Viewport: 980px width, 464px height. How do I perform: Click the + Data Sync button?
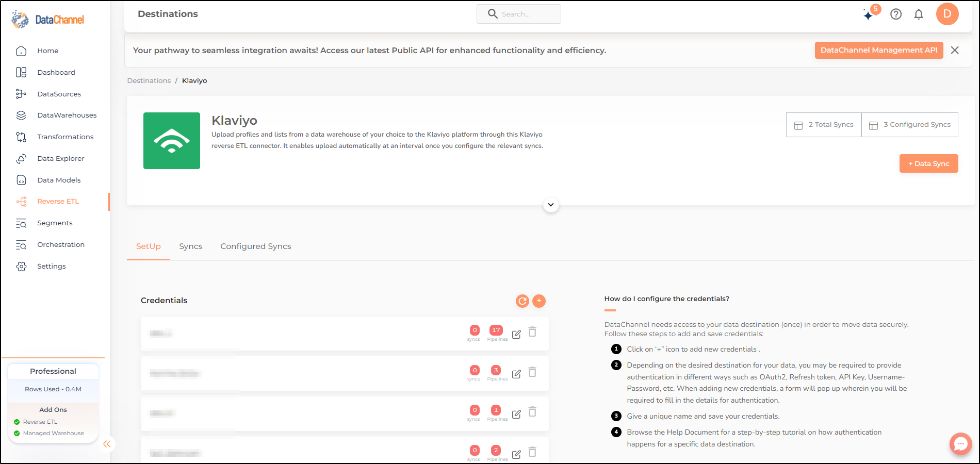click(929, 163)
